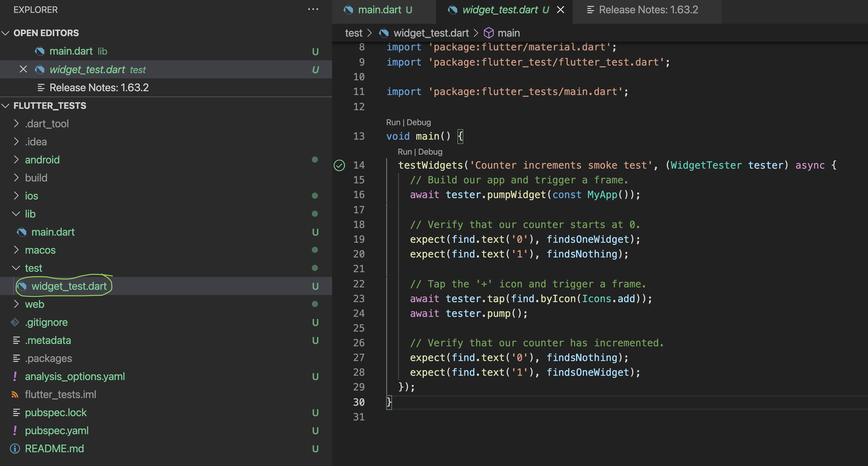Click line number 13 in the gutter

click(x=358, y=136)
